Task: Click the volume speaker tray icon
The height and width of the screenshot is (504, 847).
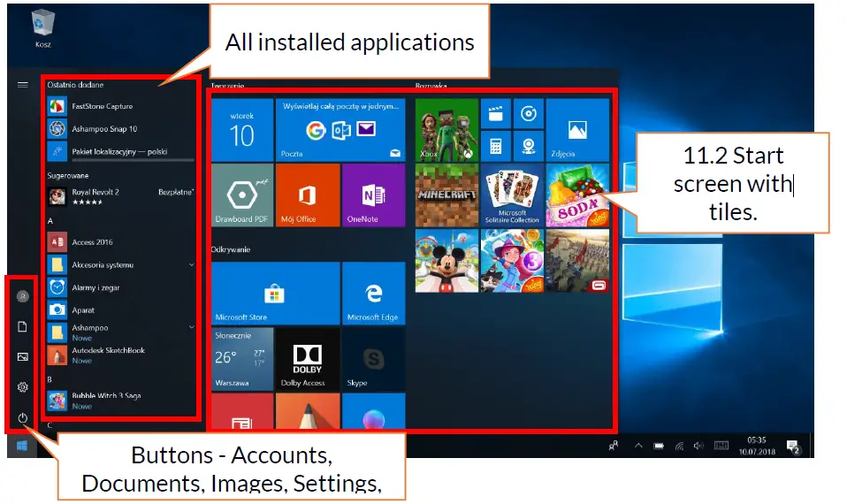Action: [698, 446]
